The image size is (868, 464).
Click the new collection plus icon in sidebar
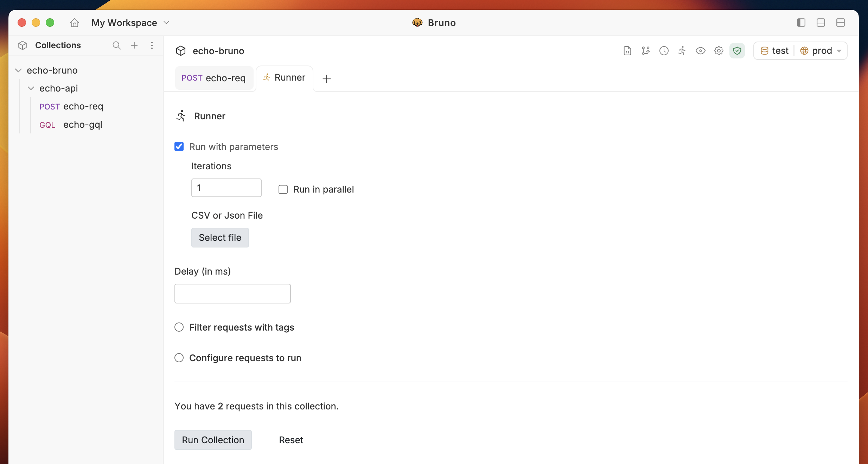(134, 45)
